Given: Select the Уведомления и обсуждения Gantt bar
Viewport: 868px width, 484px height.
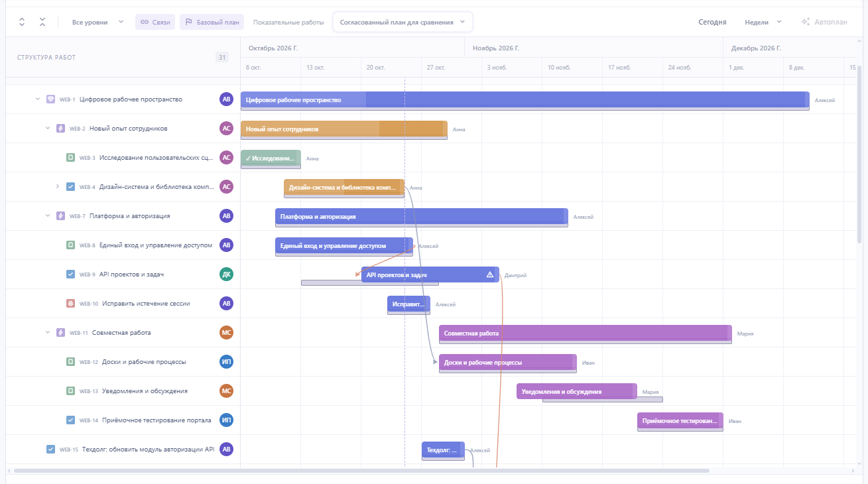Looking at the screenshot, I should click(x=577, y=392).
